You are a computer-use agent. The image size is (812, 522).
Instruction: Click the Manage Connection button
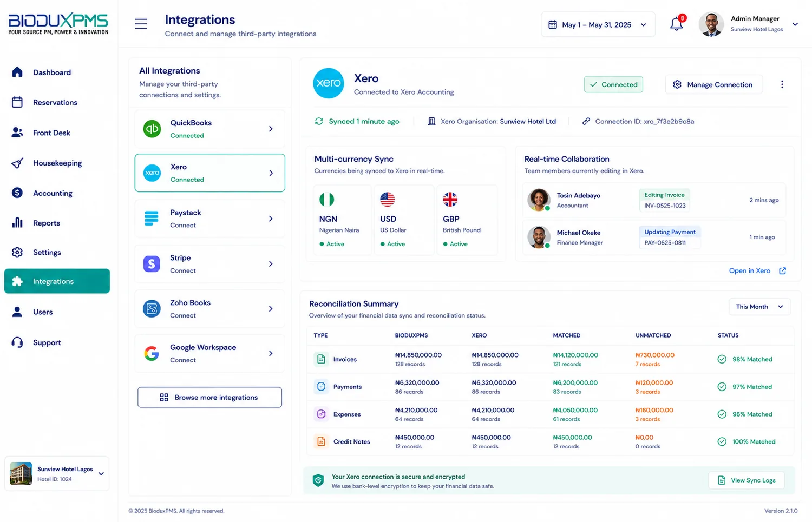tap(713, 84)
